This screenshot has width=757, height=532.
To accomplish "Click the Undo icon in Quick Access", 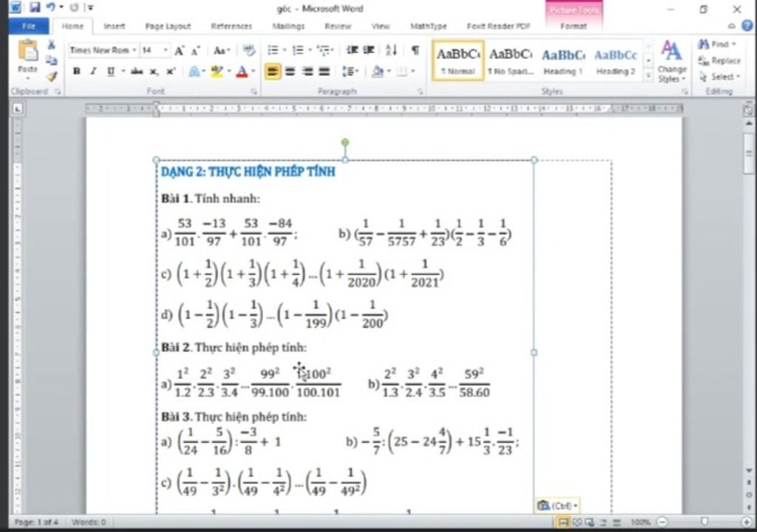I will 51,7.
